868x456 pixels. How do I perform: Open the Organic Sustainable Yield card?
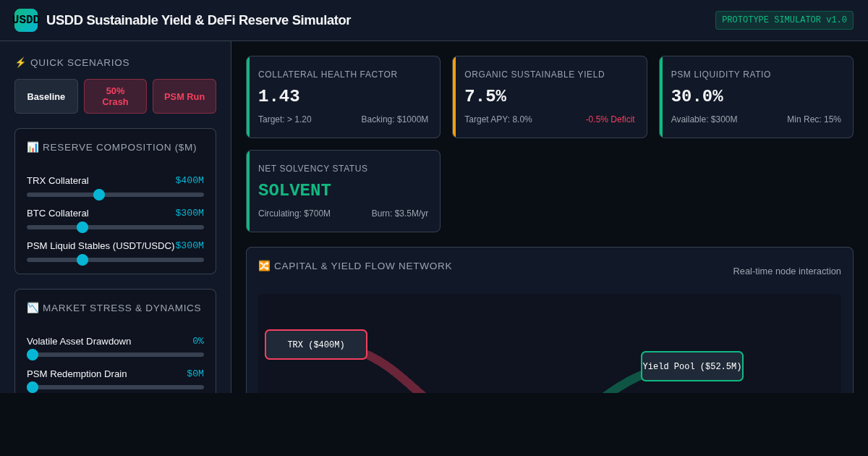click(550, 97)
